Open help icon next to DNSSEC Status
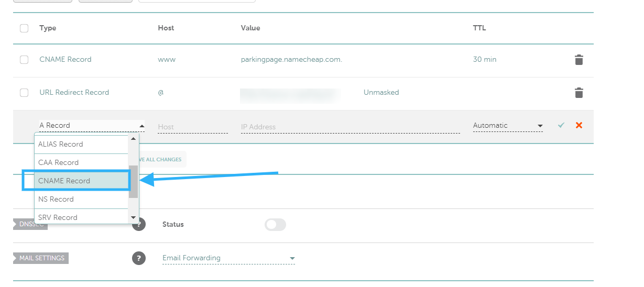Viewport: 644px width, 287px height. coord(138,225)
